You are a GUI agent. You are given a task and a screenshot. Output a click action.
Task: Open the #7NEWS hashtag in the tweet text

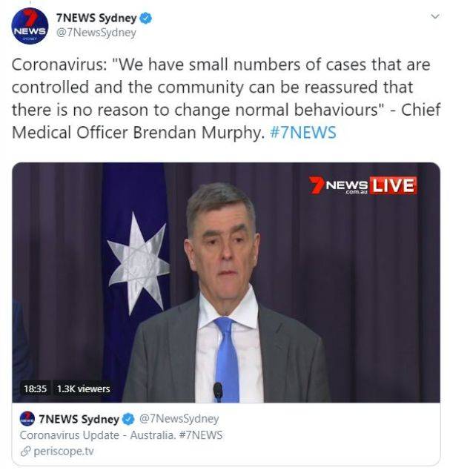tap(302, 133)
